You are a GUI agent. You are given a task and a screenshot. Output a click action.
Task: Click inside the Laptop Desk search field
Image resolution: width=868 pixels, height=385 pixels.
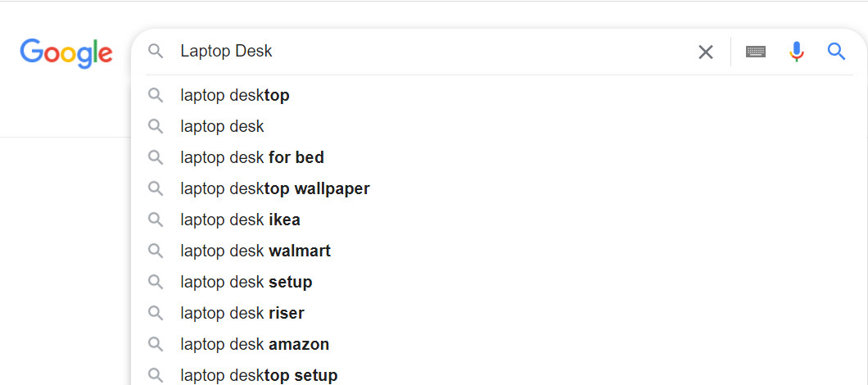pos(426,52)
